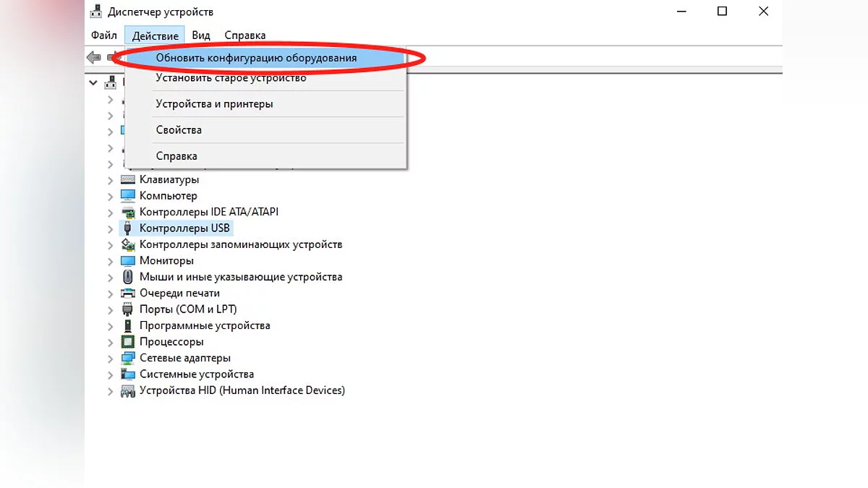
Task: Expand the Контроллеры запоминающих устройств node
Action: coord(111,244)
